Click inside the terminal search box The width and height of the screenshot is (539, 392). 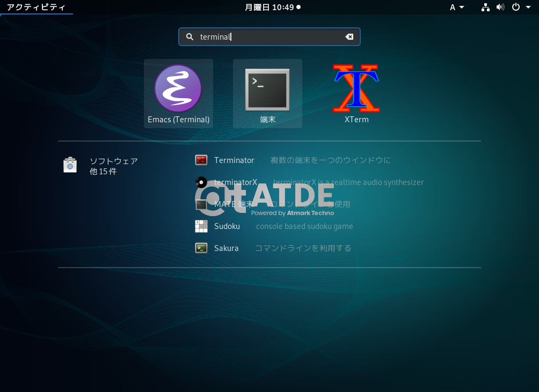pos(268,37)
